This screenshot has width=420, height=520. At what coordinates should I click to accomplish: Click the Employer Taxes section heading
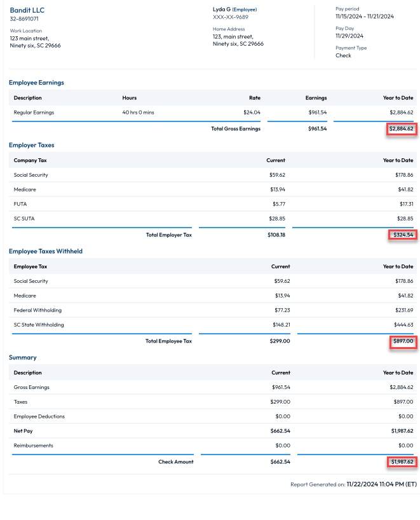(32, 145)
